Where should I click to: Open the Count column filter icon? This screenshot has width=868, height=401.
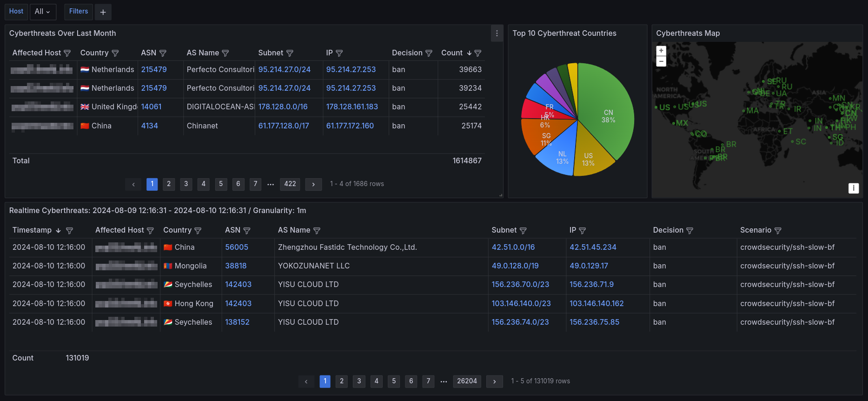(x=477, y=53)
